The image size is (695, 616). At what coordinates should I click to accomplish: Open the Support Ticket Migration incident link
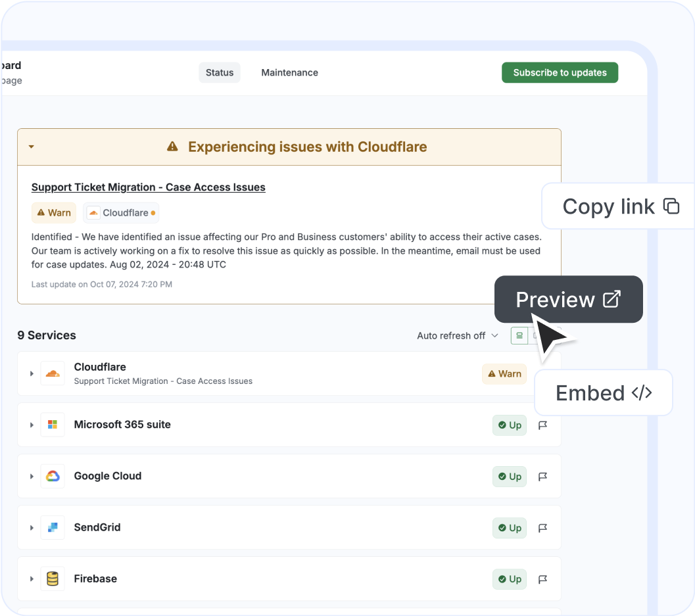coord(148,187)
